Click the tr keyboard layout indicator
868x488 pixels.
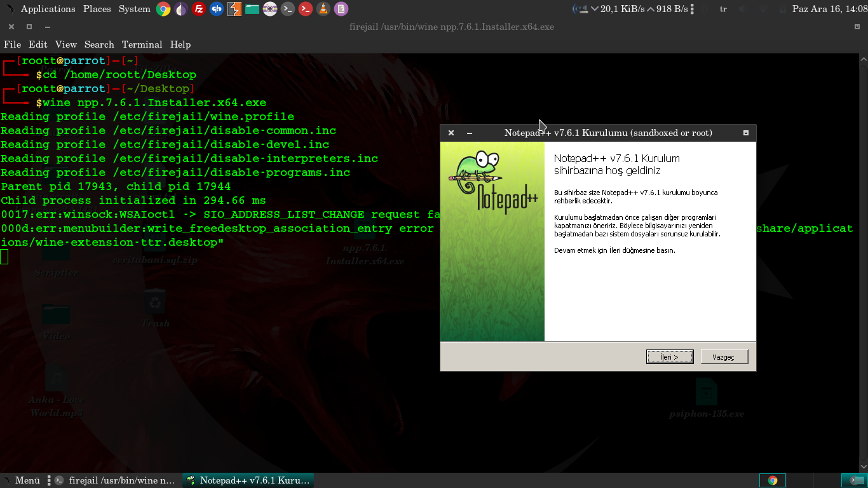(x=723, y=9)
